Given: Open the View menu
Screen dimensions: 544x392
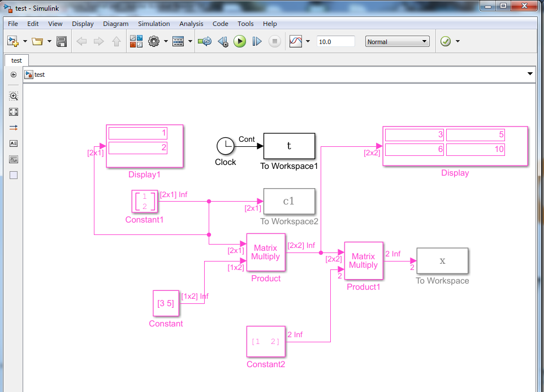Looking at the screenshot, I should coord(55,24).
